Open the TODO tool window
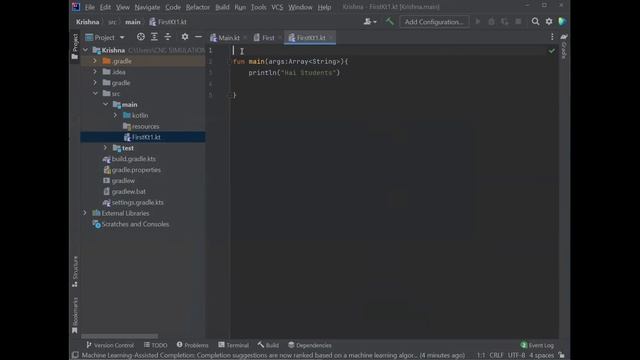The image size is (640, 360). [x=156, y=345]
